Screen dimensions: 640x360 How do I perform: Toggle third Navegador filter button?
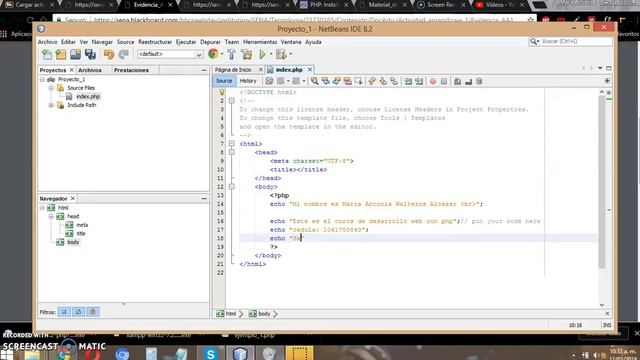click(93, 312)
